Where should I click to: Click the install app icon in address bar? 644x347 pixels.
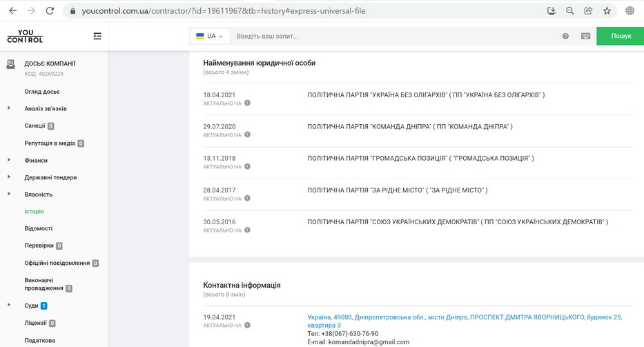(x=552, y=11)
